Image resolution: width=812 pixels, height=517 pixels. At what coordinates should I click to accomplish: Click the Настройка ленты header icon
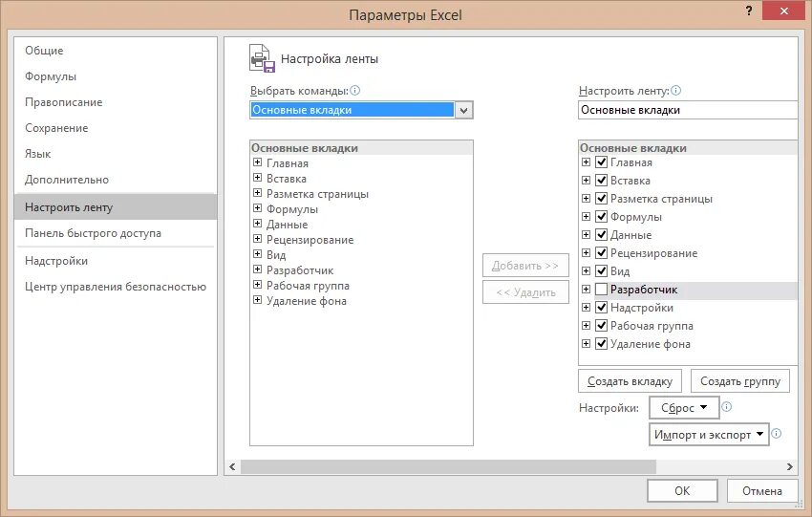[x=262, y=58]
